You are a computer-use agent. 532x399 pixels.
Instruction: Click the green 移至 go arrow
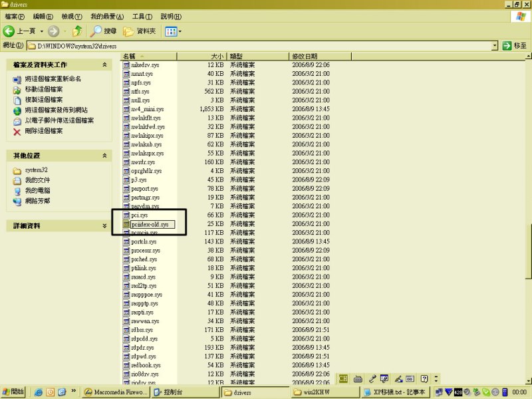click(x=507, y=45)
